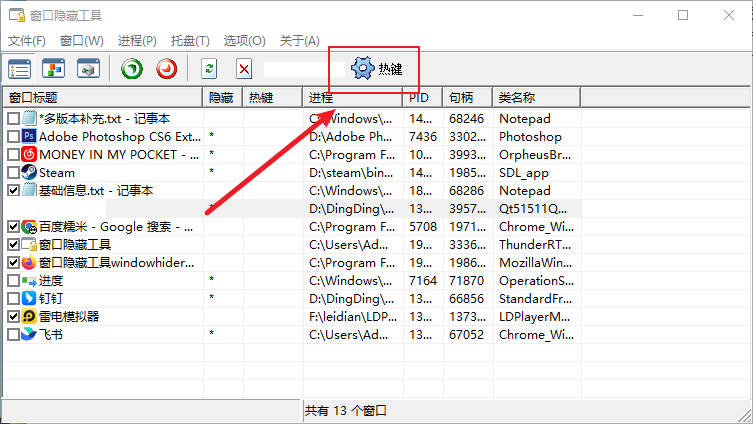Viewport: 753px width, 424px height.
Task: Select the OrpheusBr... class name cell
Action: click(x=535, y=155)
